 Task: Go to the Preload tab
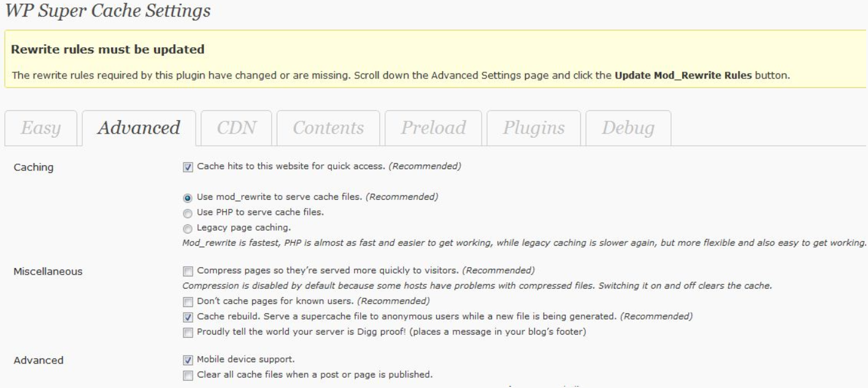pos(433,127)
